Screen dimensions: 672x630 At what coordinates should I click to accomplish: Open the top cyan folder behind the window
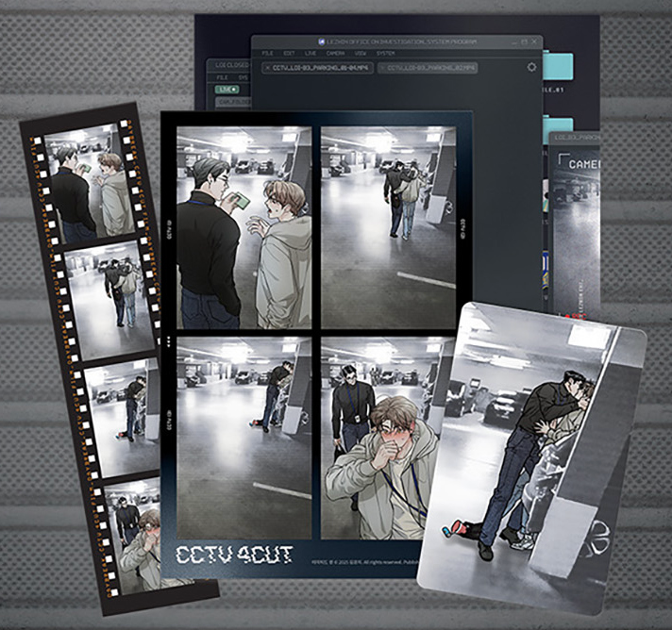(x=558, y=66)
